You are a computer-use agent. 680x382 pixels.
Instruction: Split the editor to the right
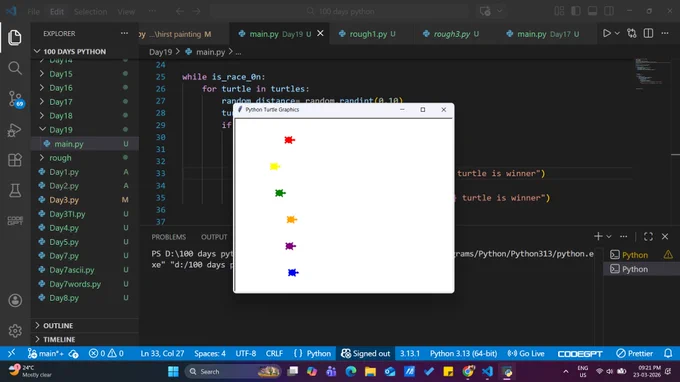tap(648, 33)
